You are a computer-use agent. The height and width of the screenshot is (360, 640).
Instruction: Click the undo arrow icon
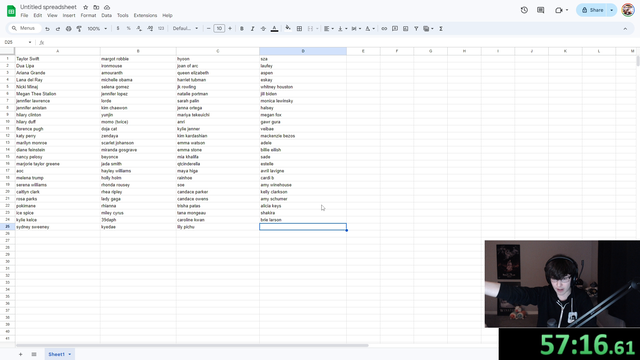coord(47,29)
